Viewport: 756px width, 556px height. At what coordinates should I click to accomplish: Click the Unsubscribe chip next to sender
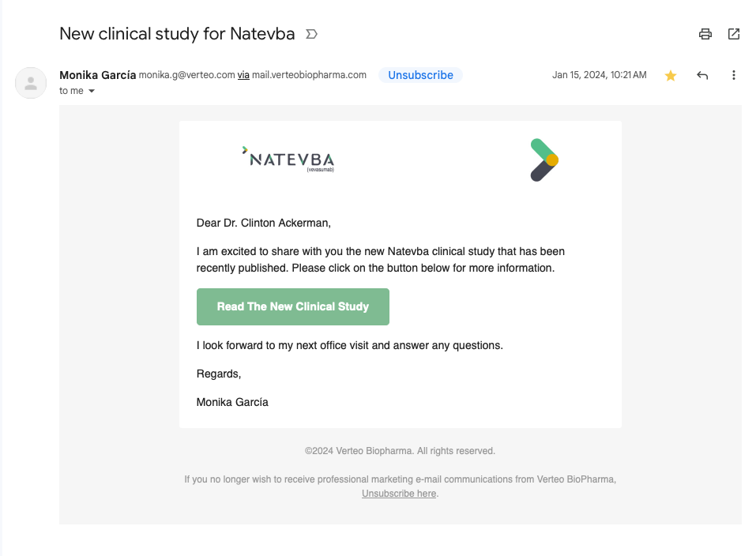click(420, 75)
